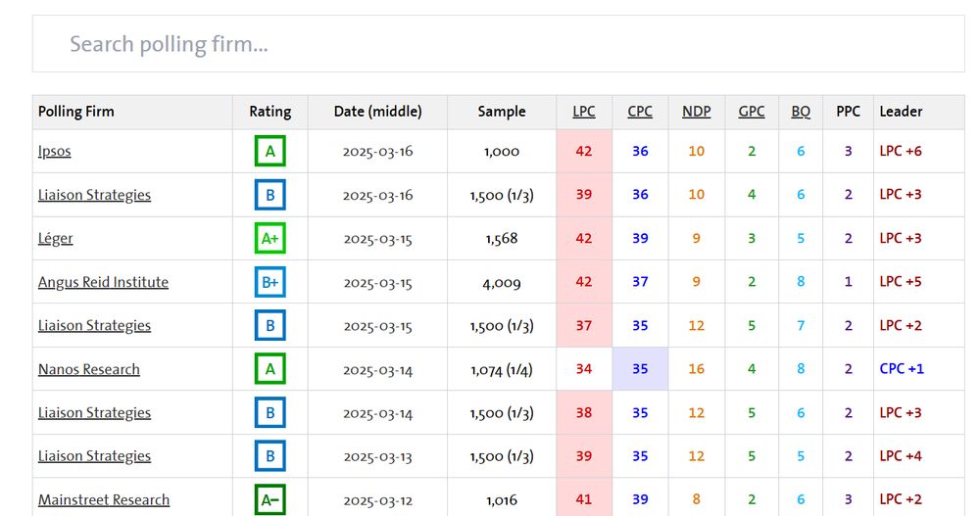Screen dimensions: 980x516
Task: Sort by the GPC column header
Action: click(752, 112)
